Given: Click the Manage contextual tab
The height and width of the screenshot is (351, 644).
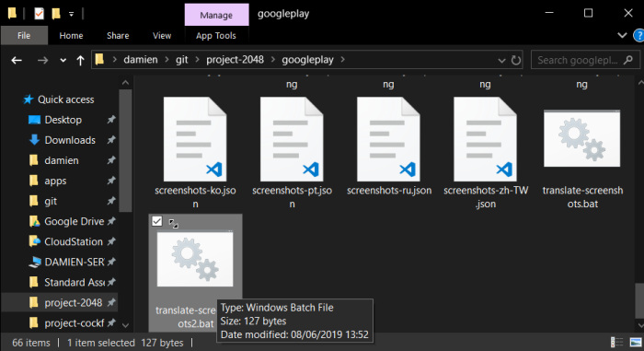Looking at the screenshot, I should (x=216, y=15).
